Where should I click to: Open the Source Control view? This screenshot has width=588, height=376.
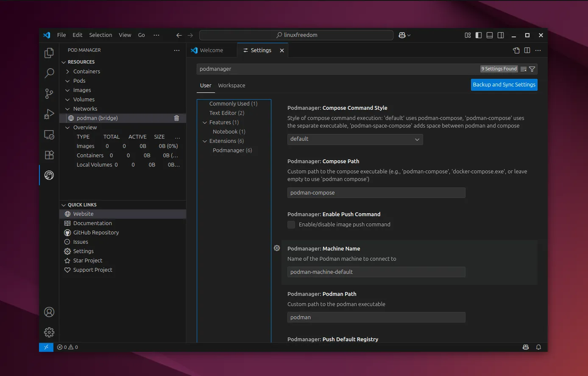click(x=49, y=94)
